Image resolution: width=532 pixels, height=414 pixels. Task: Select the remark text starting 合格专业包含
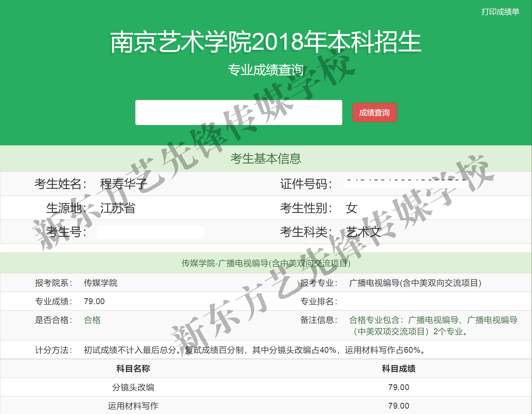coord(433,326)
